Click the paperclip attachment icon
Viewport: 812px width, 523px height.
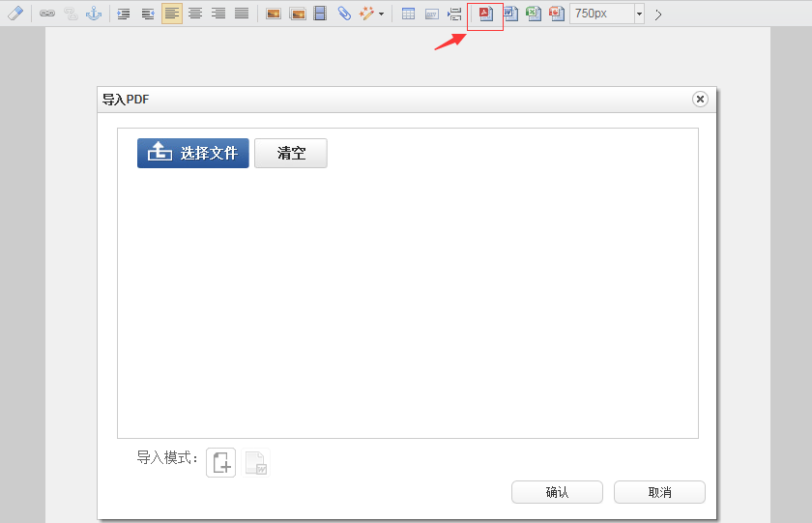click(344, 14)
